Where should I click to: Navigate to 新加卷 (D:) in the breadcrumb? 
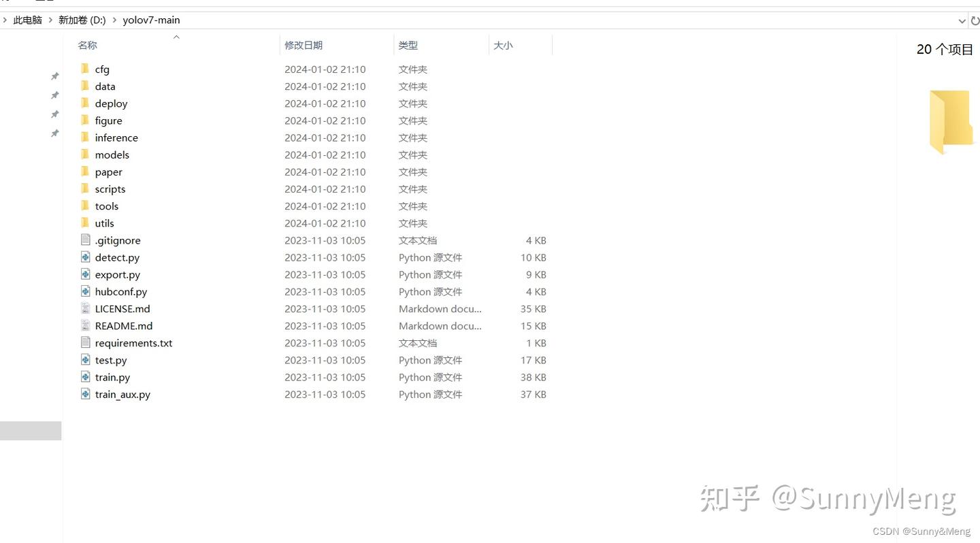point(82,20)
